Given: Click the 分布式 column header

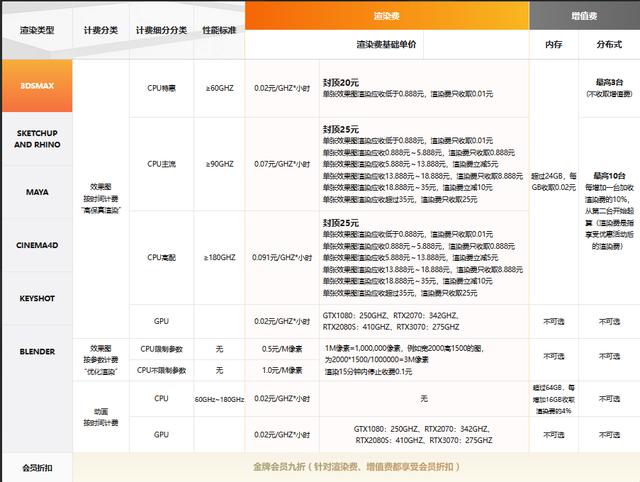Looking at the screenshot, I should click(x=609, y=44).
